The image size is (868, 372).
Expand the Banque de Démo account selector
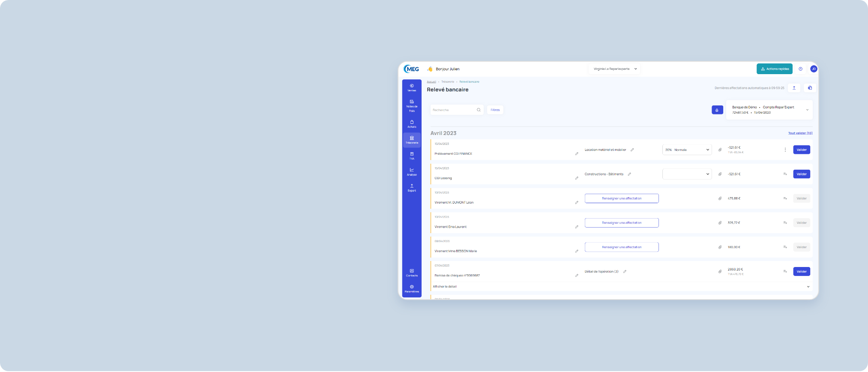pos(807,110)
